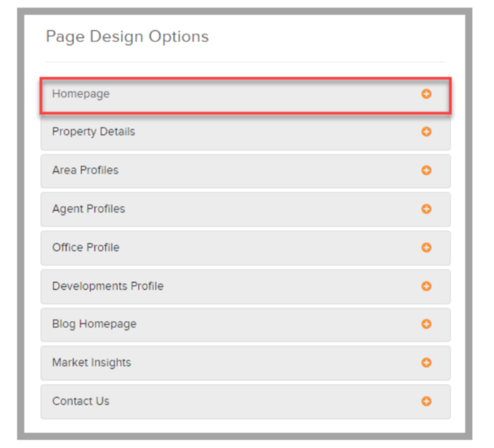Expand the Market Insights panel
Image resolution: width=494 pixels, height=448 pixels.
point(246,363)
